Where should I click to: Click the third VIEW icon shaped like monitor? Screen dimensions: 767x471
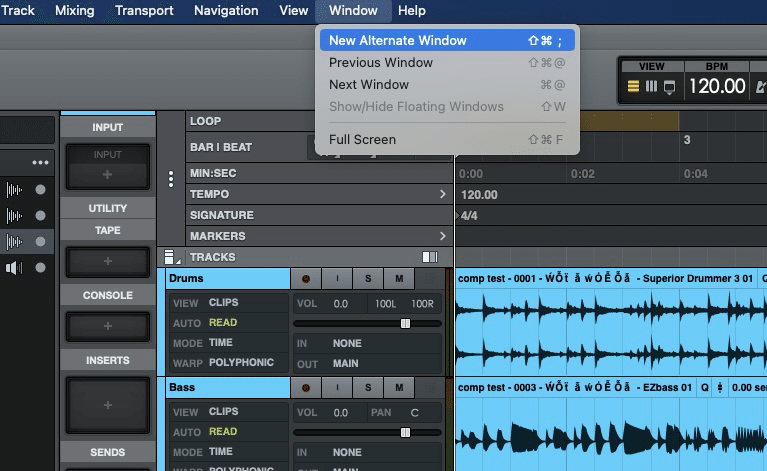click(669, 87)
